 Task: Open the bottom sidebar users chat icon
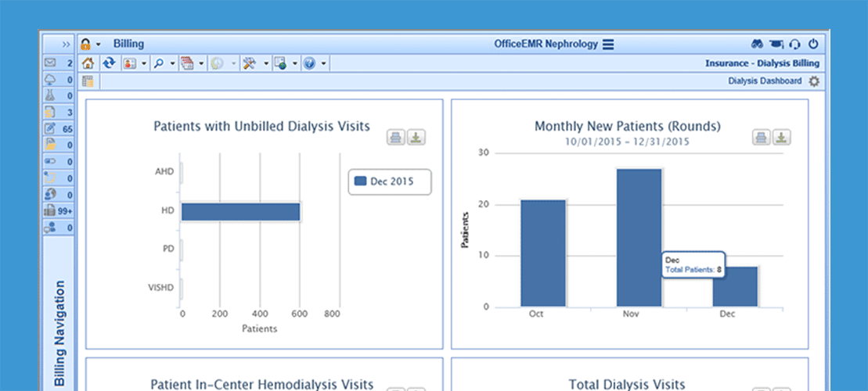click(x=50, y=228)
